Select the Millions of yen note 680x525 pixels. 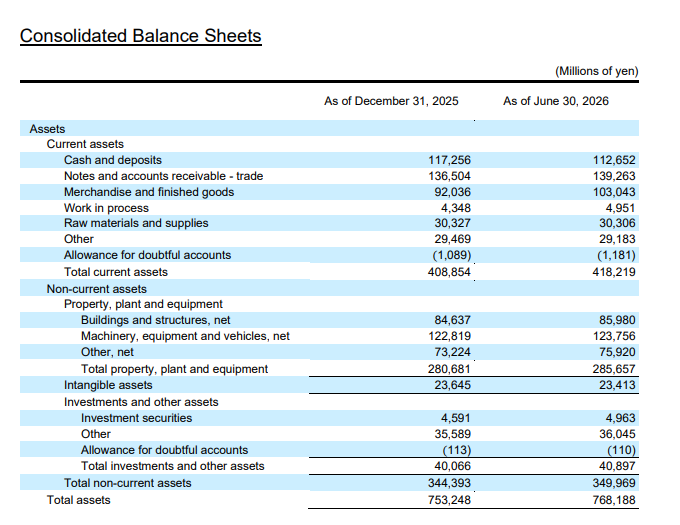click(597, 71)
